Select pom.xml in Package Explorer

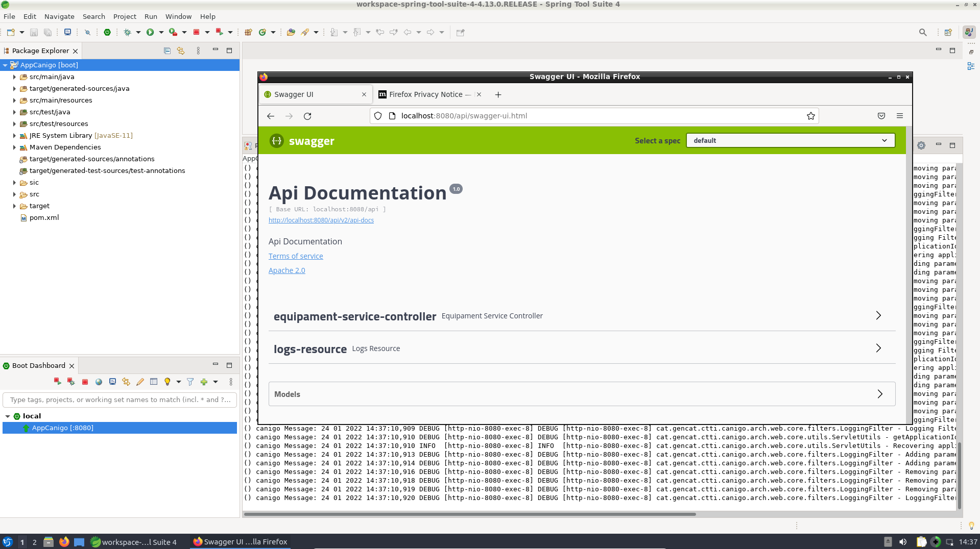coord(44,218)
